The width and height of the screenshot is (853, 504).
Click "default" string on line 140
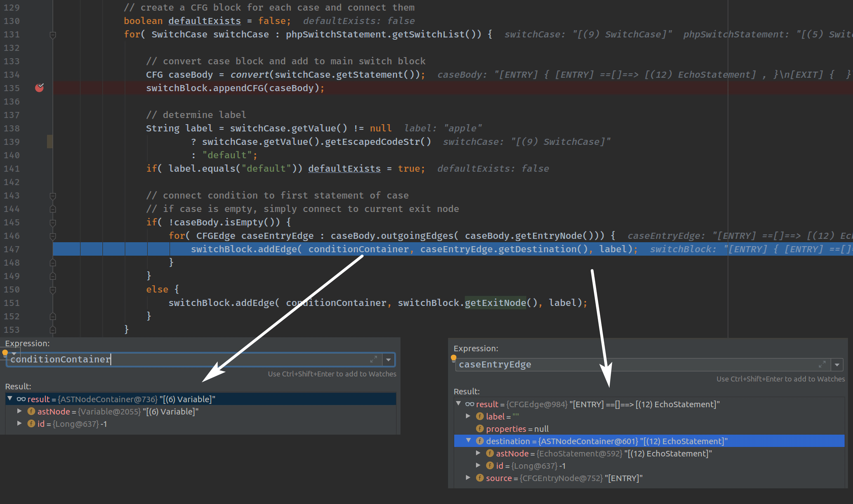pyautogui.click(x=227, y=155)
